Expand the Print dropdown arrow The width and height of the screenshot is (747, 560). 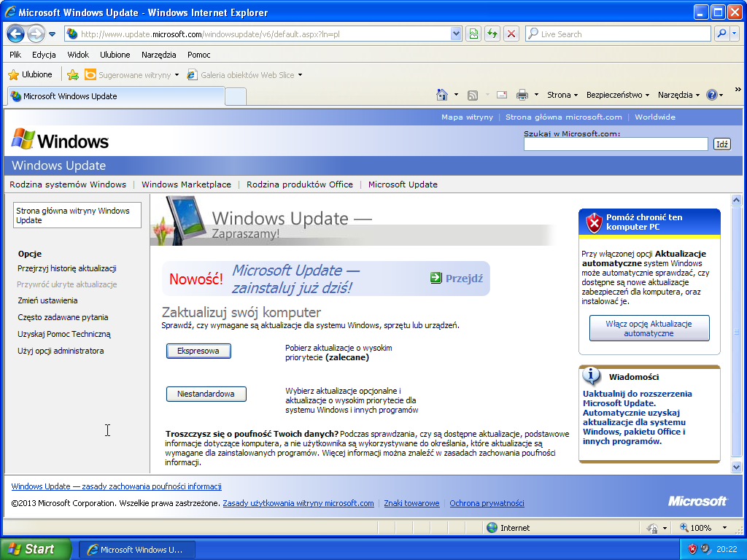[x=536, y=95]
